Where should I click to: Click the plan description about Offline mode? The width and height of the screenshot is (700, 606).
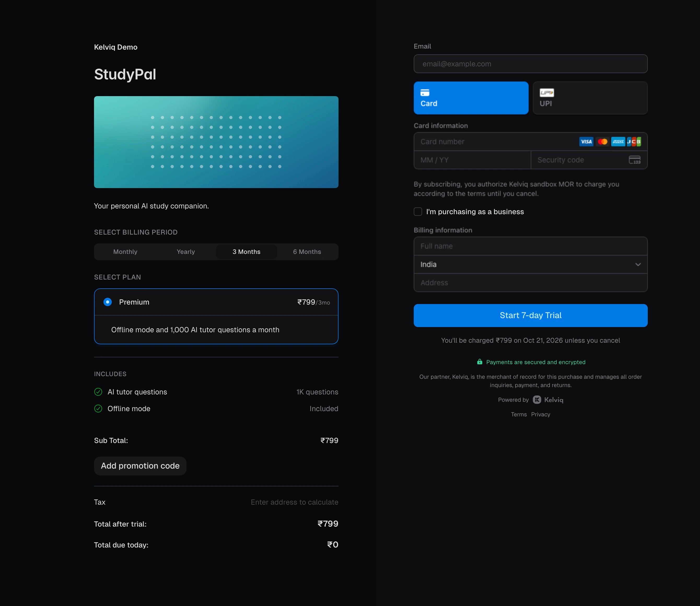coord(195,330)
